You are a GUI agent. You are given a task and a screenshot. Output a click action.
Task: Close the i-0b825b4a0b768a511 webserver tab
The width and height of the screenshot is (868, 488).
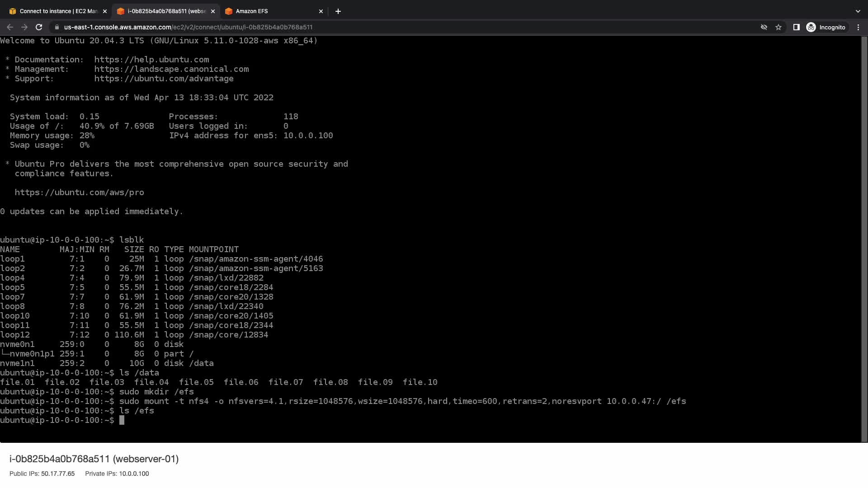click(213, 11)
